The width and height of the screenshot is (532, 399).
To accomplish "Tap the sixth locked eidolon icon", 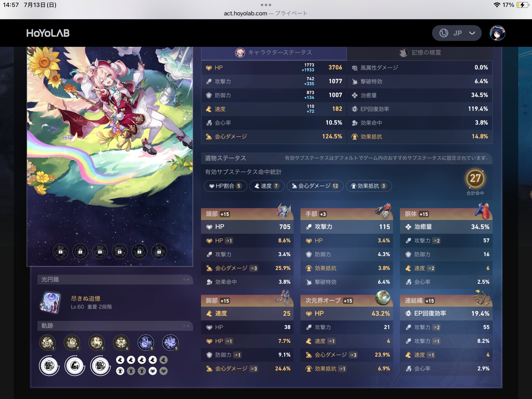I will pos(159,251).
